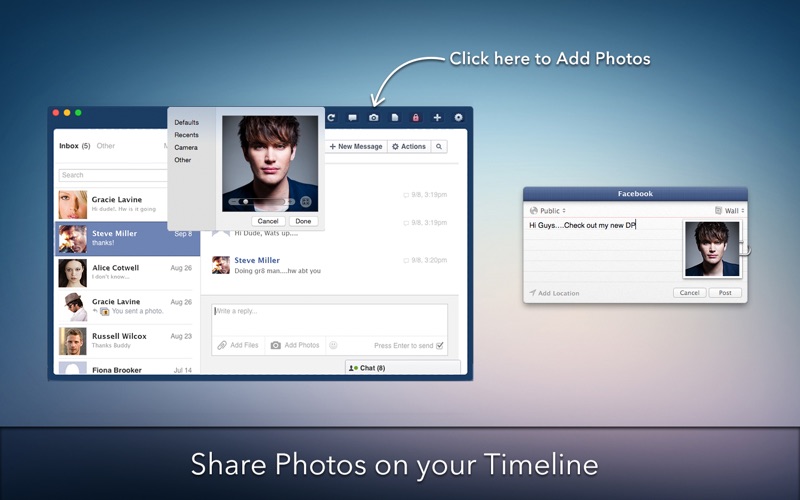This screenshot has width=800, height=500.
Task: Click the red lock icon
Action: point(416,118)
